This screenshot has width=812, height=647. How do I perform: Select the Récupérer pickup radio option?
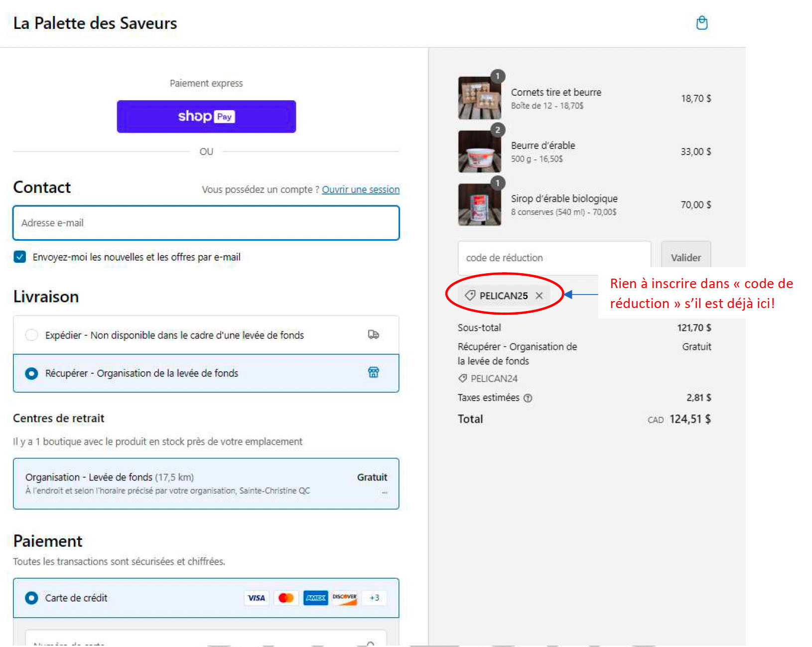click(31, 373)
